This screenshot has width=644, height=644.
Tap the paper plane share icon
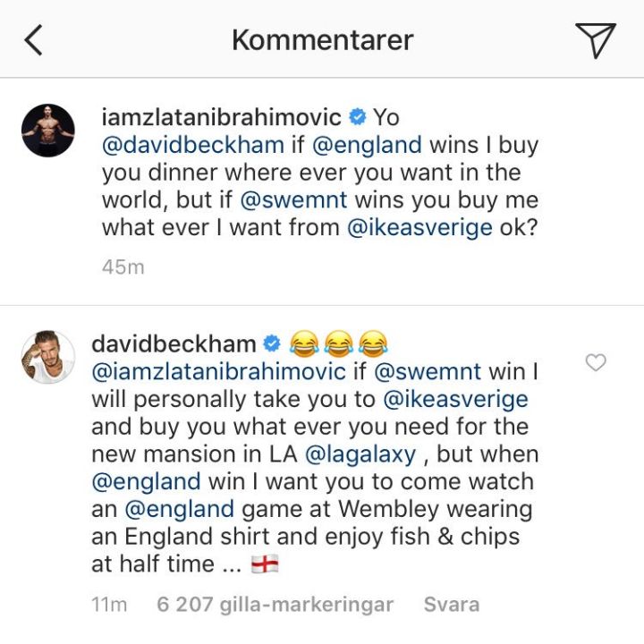point(596,40)
